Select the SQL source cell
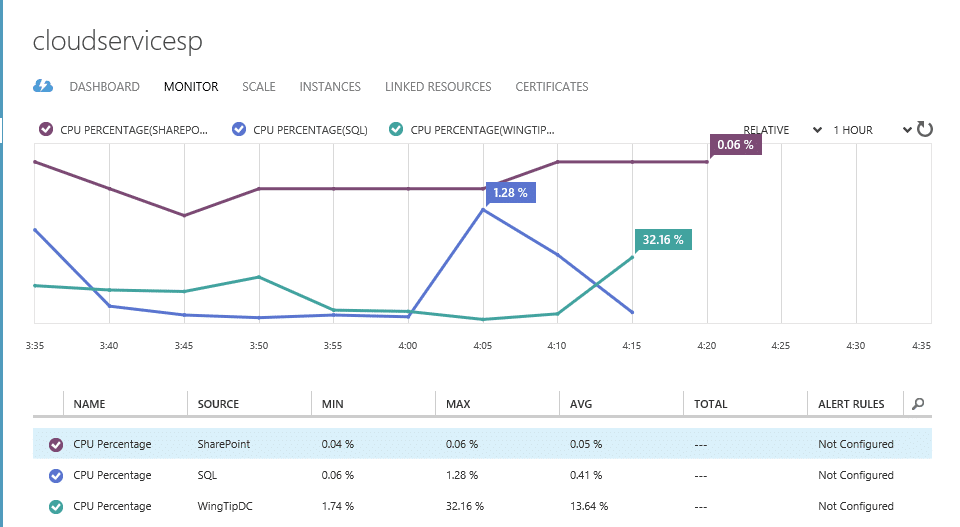The image size is (960, 527). point(207,476)
